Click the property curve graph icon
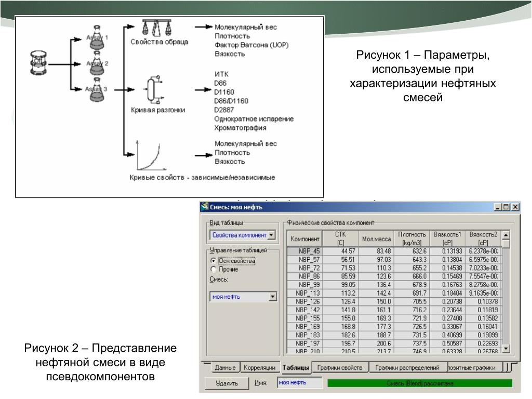 [151, 155]
